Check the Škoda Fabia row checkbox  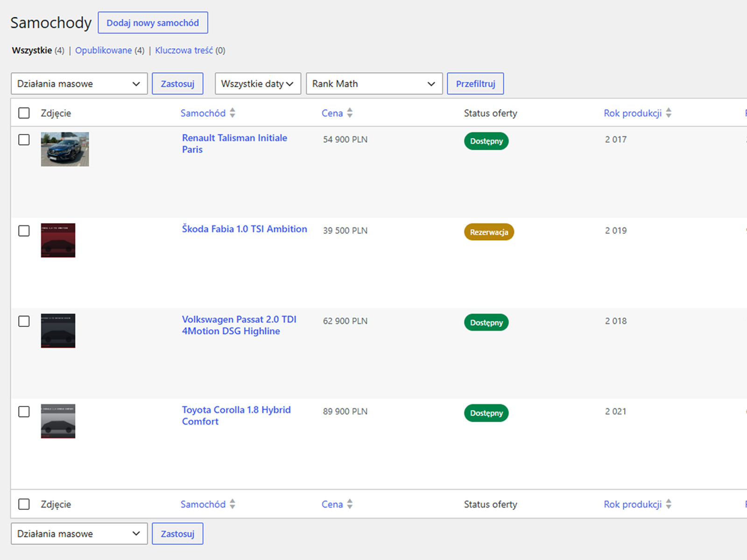pos(24,231)
